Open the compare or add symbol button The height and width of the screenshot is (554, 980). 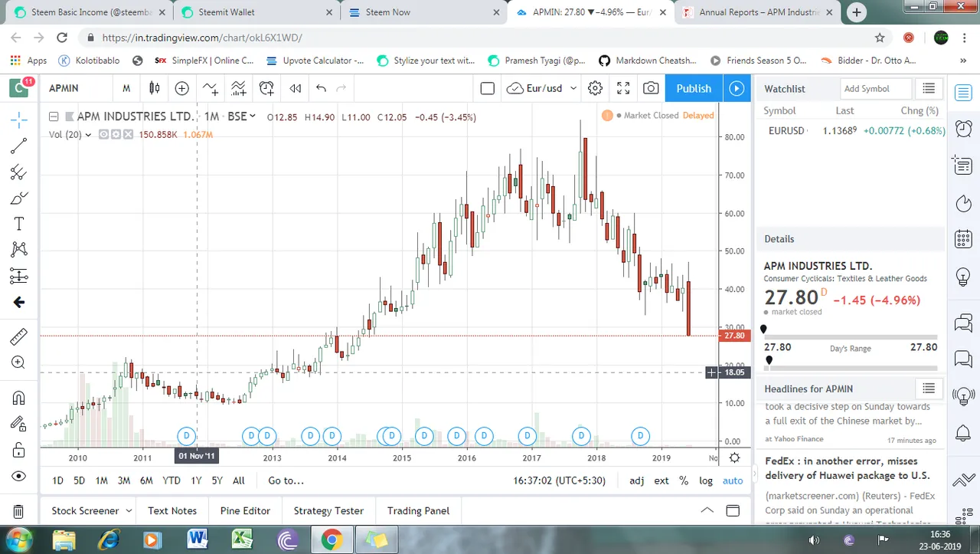pyautogui.click(x=181, y=88)
